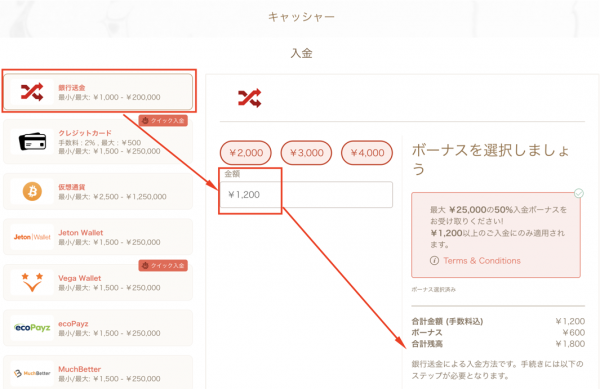
Task: Click the large shuffle icon in deposit panel
Action: coord(250,98)
